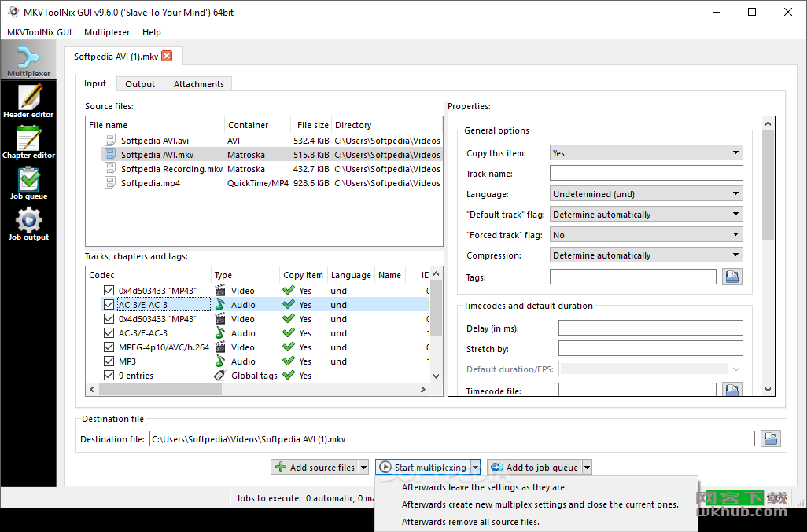Select the Softpedia Recording.mkv file name

171,169
